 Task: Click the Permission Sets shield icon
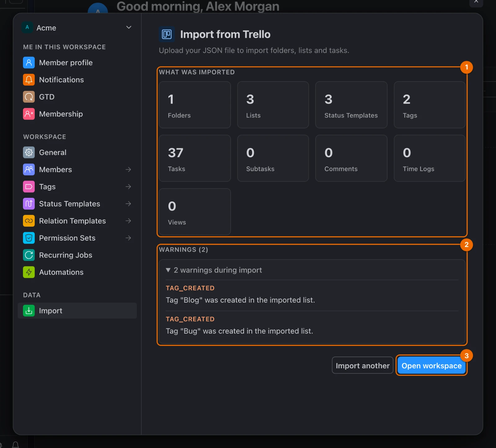click(29, 238)
